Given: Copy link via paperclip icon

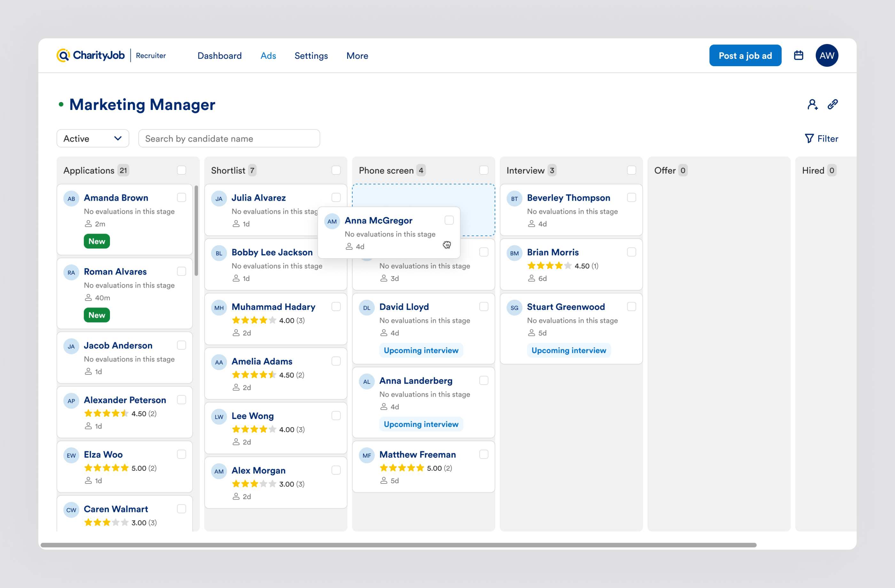Looking at the screenshot, I should pos(833,104).
